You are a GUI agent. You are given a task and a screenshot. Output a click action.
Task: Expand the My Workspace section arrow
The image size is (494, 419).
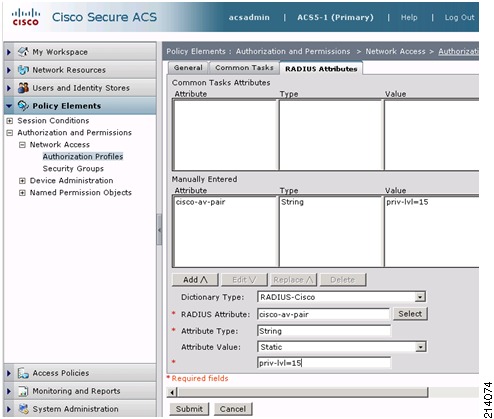point(9,52)
